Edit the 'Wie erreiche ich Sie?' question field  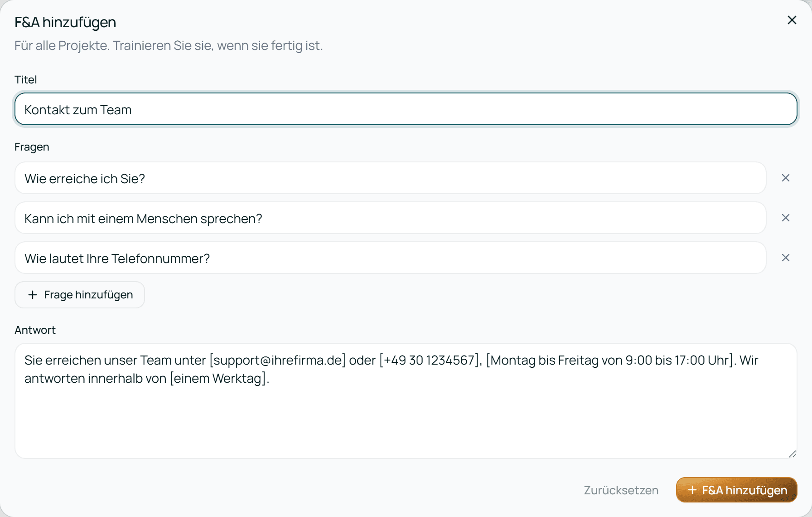coord(391,178)
